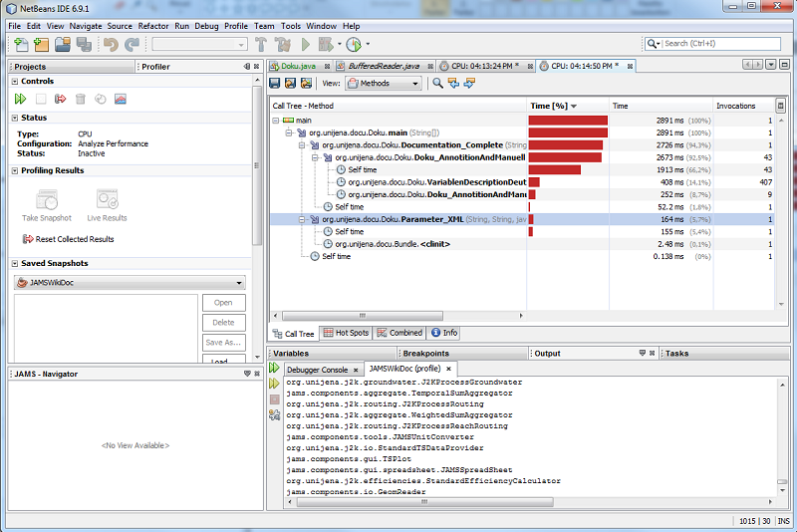Image resolution: width=797 pixels, height=532 pixels.
Task: Switch to the Hot Spots tab
Action: [x=346, y=334]
